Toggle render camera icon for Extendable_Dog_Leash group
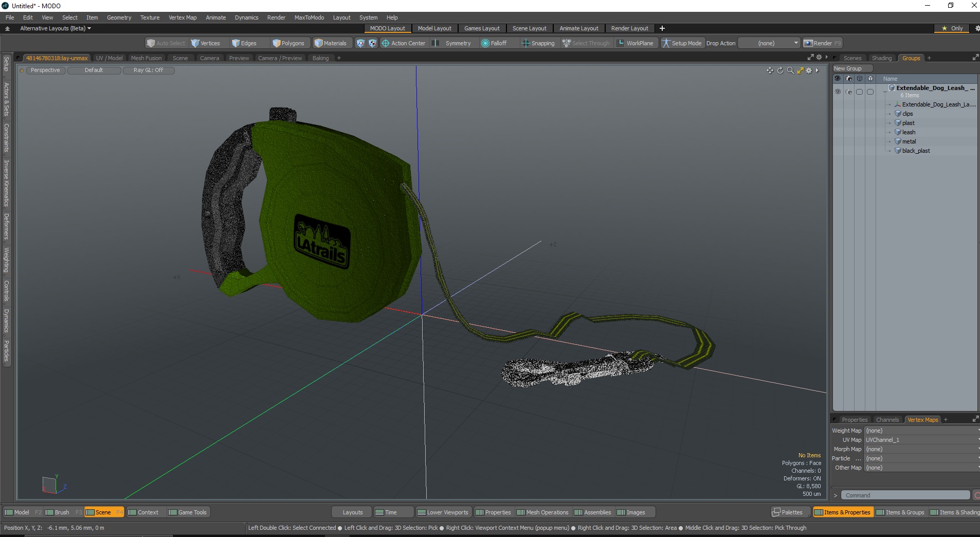 848,92
